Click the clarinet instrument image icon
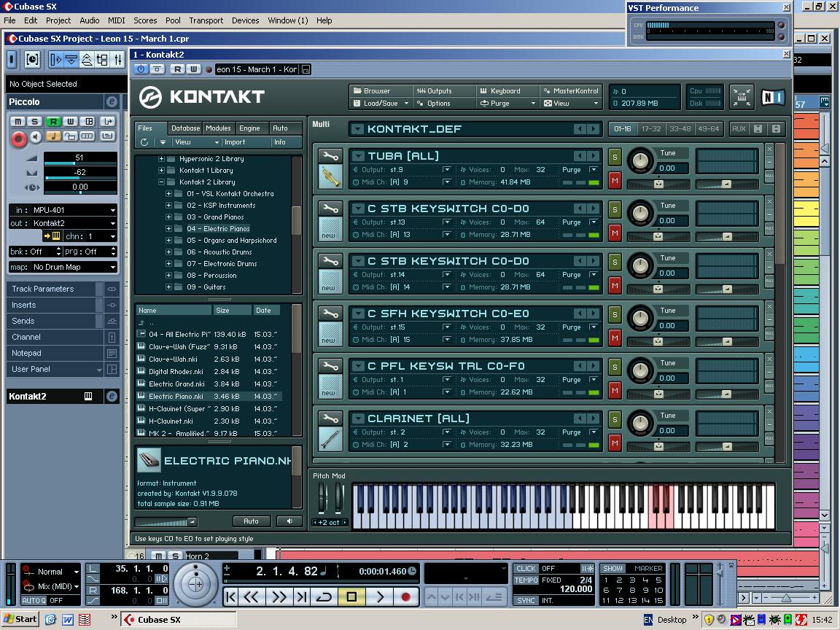The width and height of the screenshot is (840, 630). point(330,439)
